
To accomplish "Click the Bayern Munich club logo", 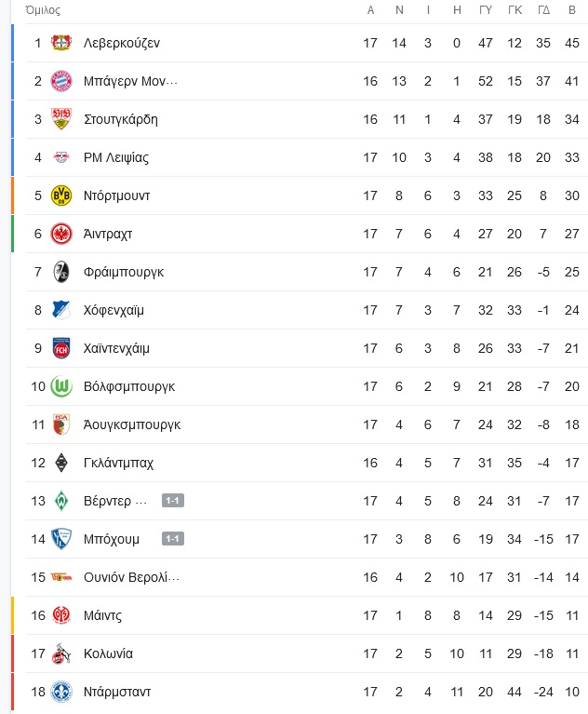I will (61, 81).
